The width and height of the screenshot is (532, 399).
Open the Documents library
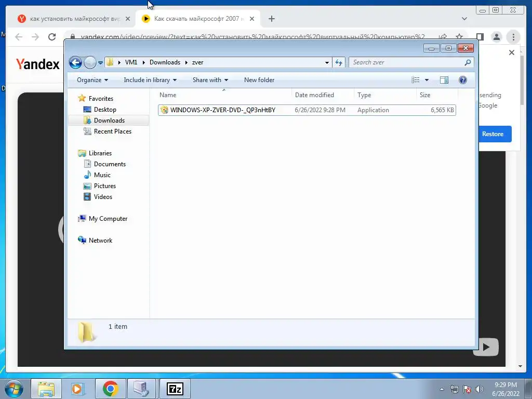(x=110, y=164)
